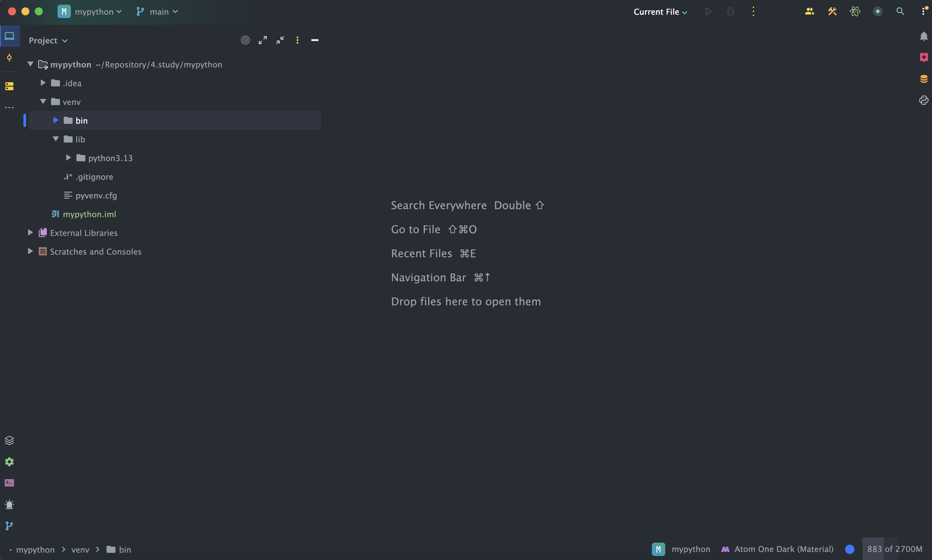
Task: Click Expand All in Project panel
Action: pyautogui.click(x=263, y=40)
